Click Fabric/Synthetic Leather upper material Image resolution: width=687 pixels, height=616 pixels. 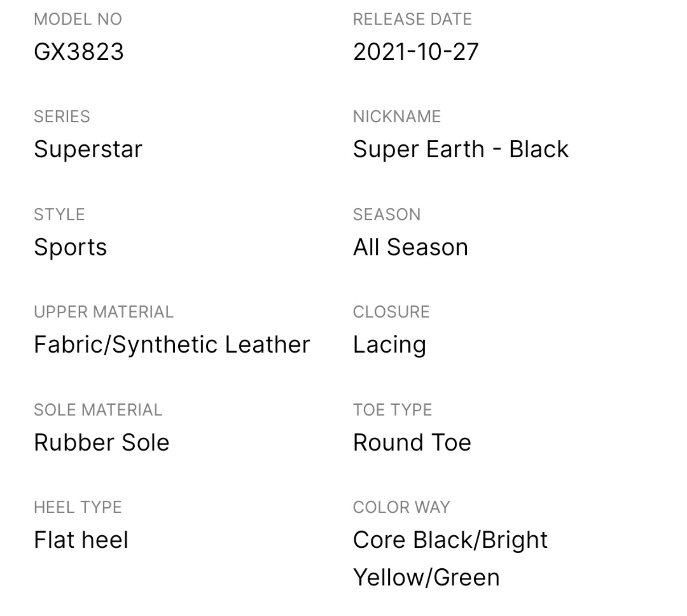coord(172,345)
